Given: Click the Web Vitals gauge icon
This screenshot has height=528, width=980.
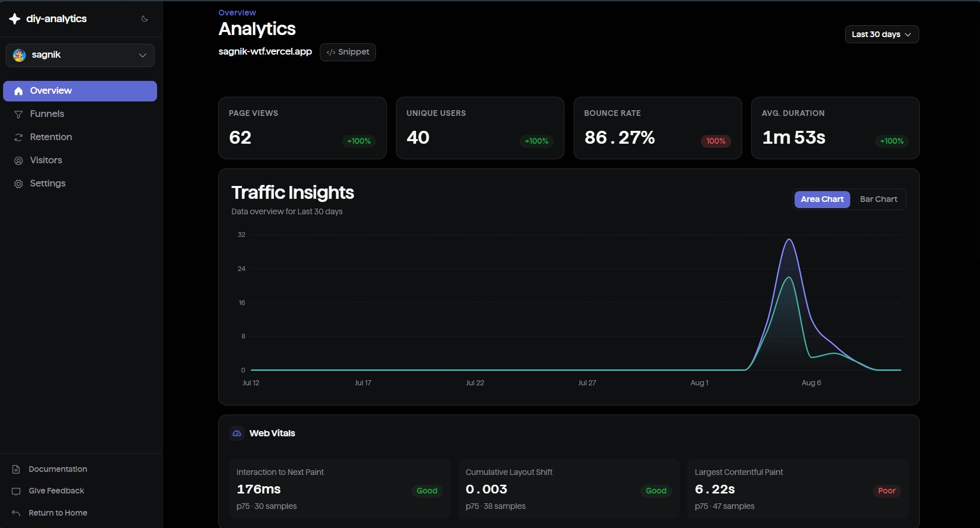Looking at the screenshot, I should (237, 433).
